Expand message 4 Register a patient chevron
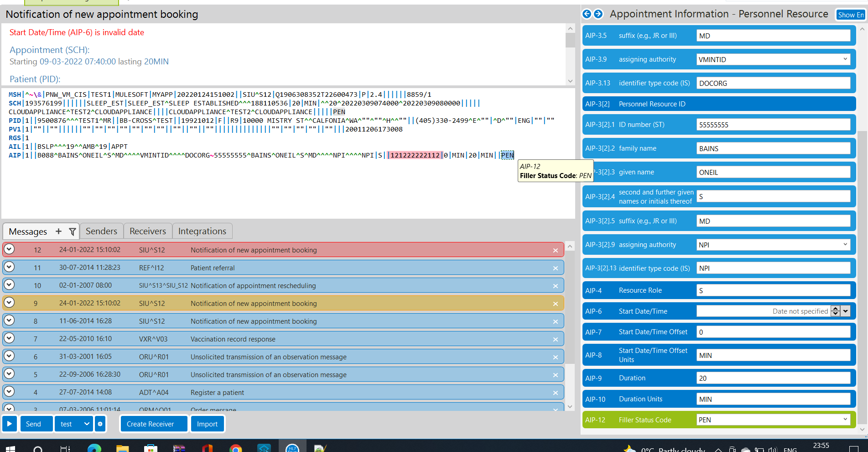 (x=9, y=392)
